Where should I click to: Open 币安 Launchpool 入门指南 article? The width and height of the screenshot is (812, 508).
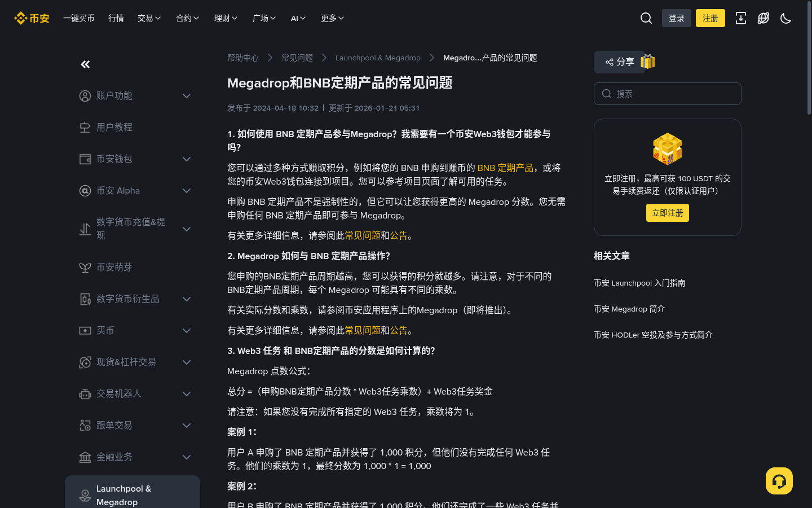pos(639,283)
